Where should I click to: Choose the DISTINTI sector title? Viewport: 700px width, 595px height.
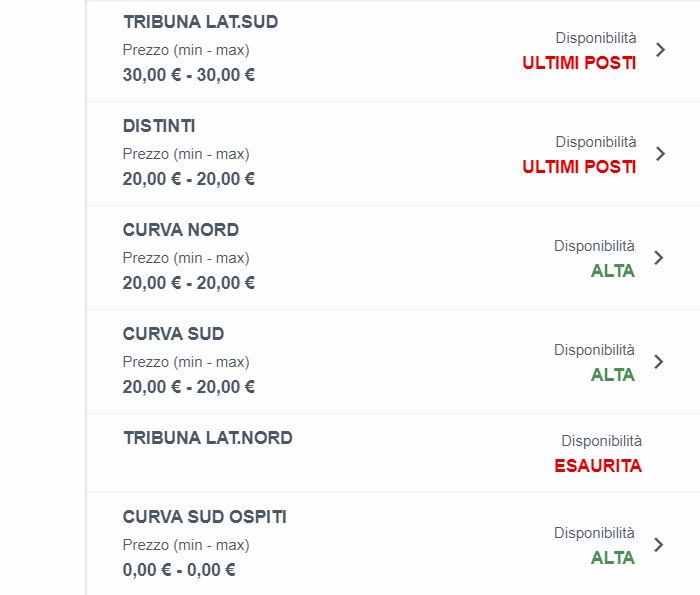[159, 126]
